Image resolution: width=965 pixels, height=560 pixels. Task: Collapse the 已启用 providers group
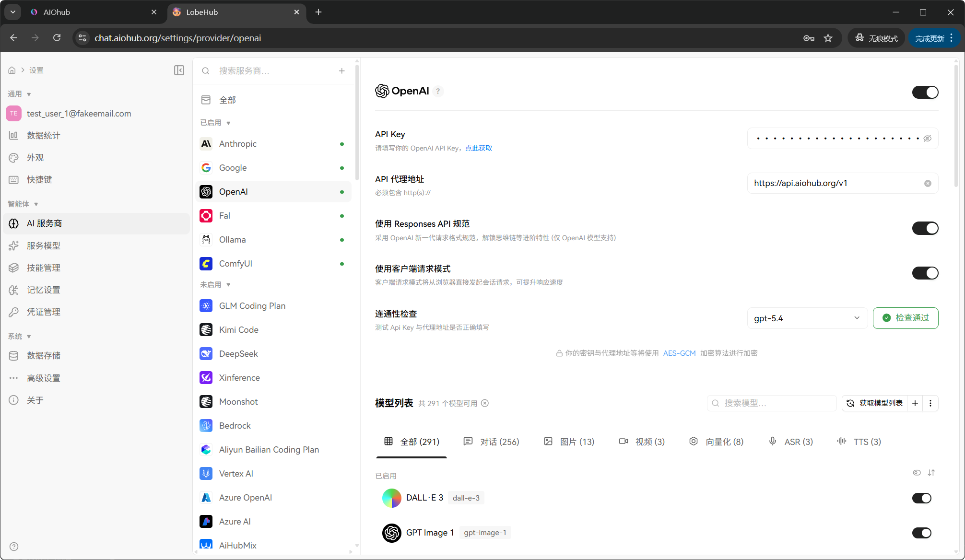(215, 123)
